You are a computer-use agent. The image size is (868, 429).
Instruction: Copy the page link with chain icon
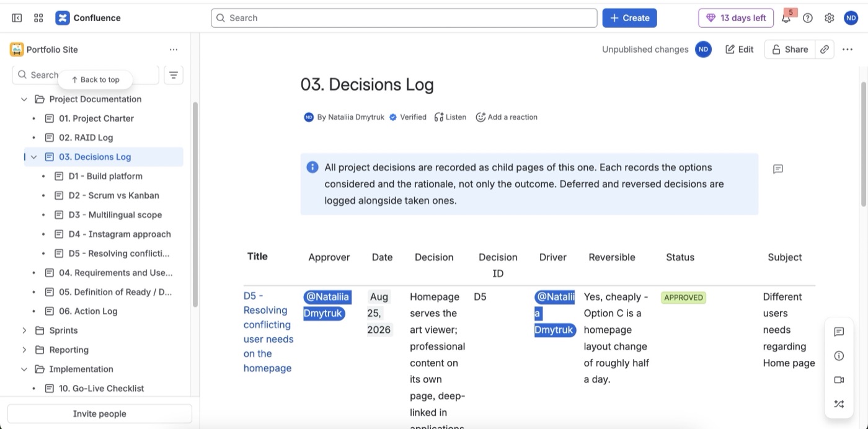(x=825, y=50)
